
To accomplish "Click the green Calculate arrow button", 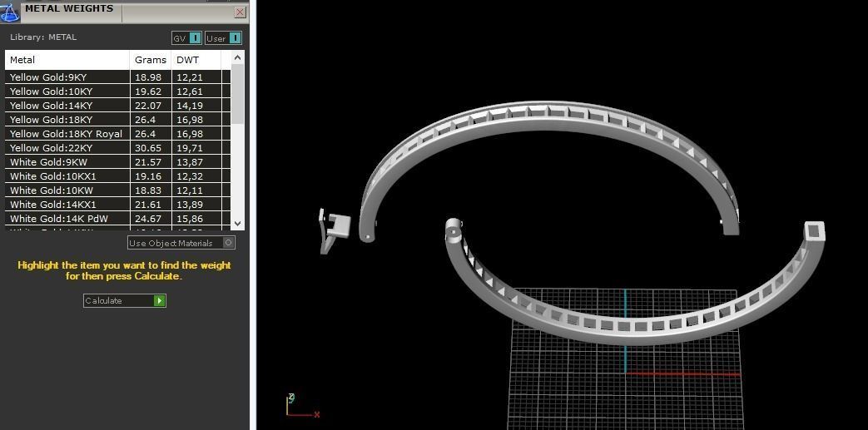I will tap(160, 300).
